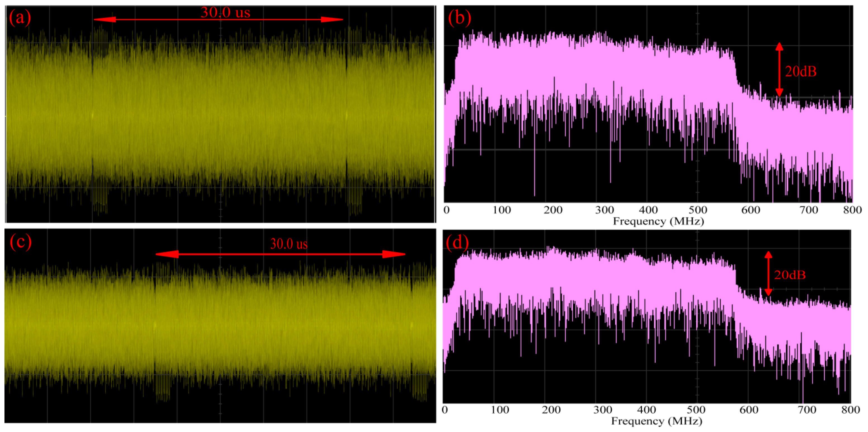
Task: Click the 300 tick label below panel (b)
Action: coord(604,210)
